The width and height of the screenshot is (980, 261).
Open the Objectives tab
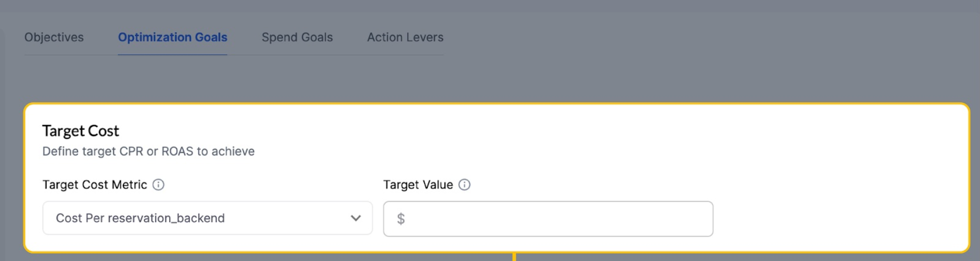(54, 38)
